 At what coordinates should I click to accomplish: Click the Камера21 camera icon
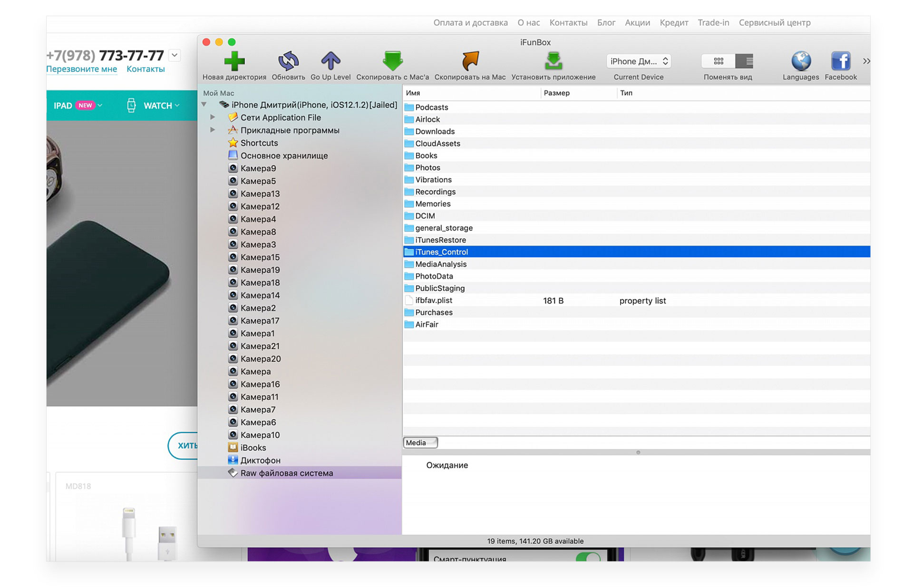point(233,346)
